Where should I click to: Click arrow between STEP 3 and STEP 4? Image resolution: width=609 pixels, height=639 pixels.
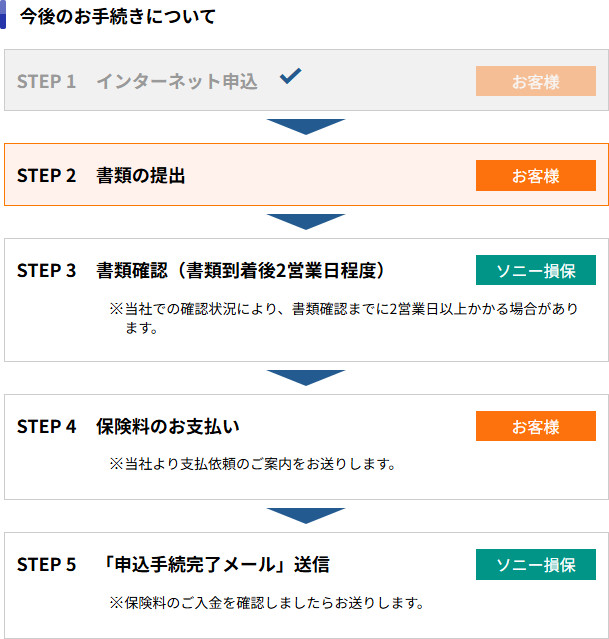pos(305,377)
